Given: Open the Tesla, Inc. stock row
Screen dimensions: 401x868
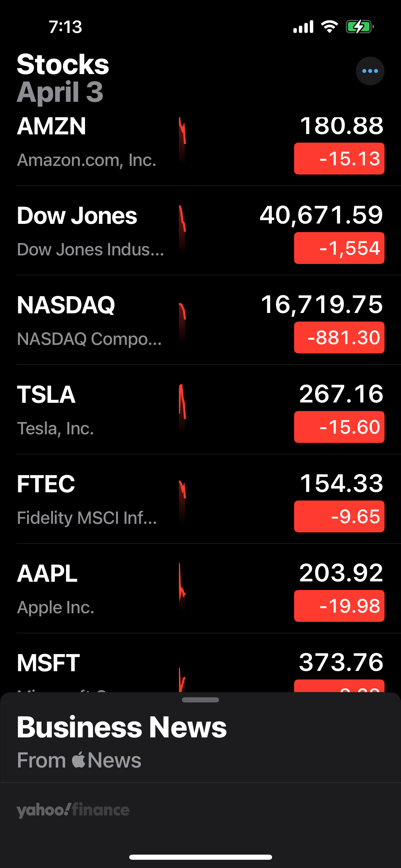Looking at the screenshot, I should (x=200, y=410).
